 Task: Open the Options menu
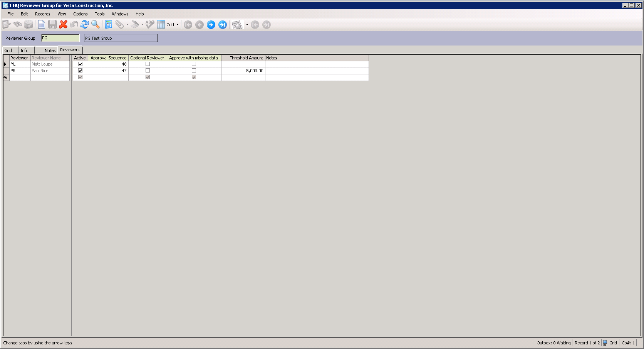click(80, 14)
